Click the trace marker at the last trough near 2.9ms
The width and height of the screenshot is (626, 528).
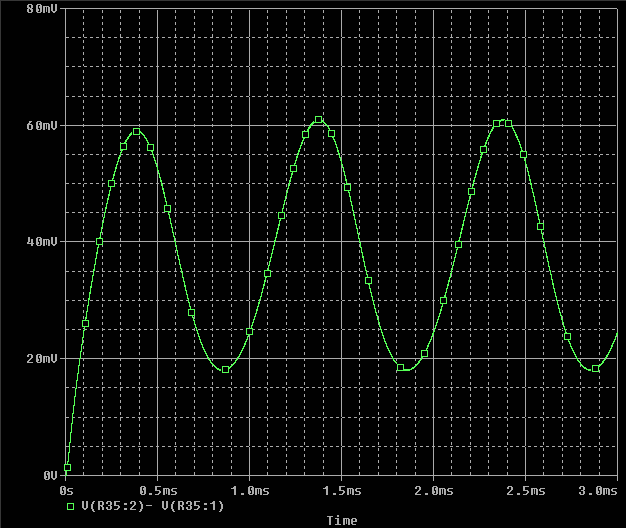[x=595, y=368]
